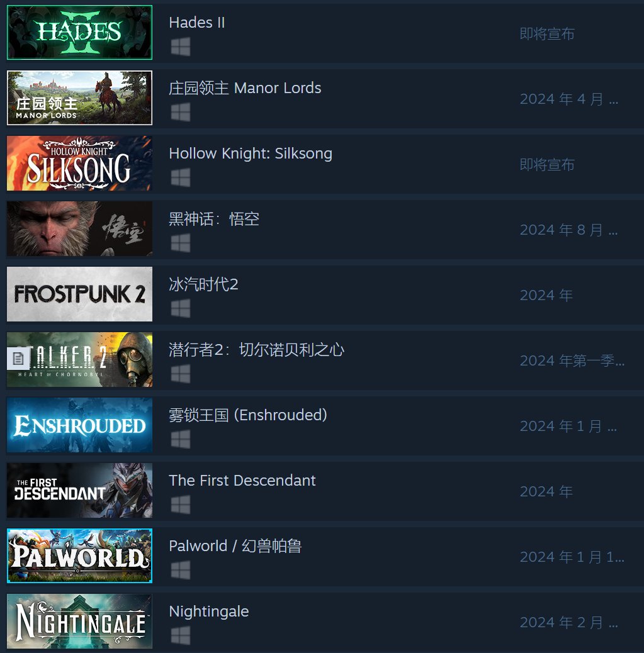This screenshot has height=653, width=644.
Task: Click the Windows icon under Nightingale
Action: pos(181,635)
